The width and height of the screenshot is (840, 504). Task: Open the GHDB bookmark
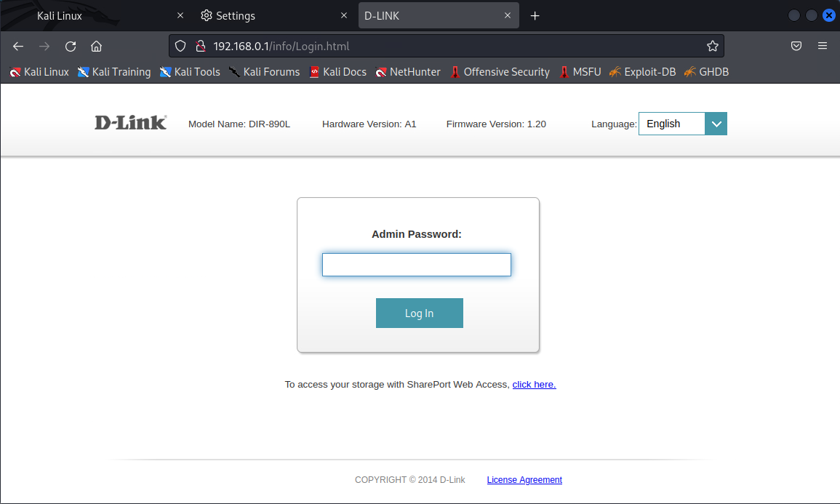(707, 72)
